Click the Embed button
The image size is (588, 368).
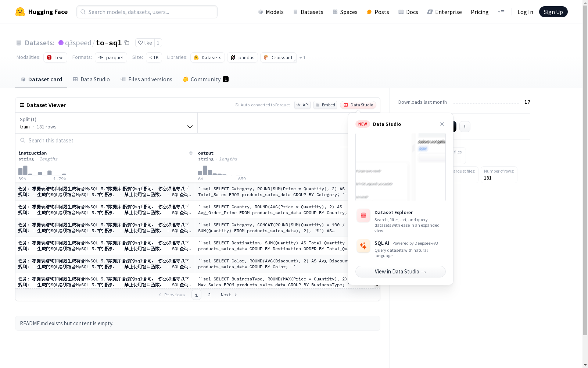[x=325, y=105]
